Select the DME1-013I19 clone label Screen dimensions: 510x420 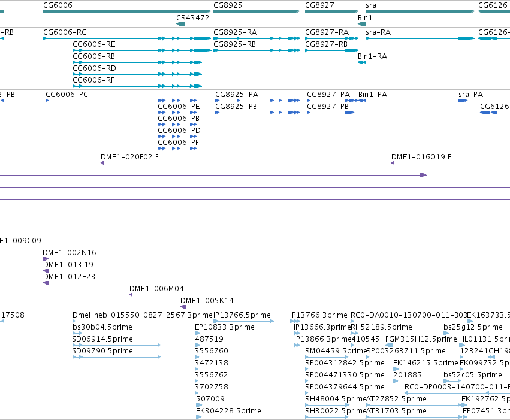[x=68, y=265]
